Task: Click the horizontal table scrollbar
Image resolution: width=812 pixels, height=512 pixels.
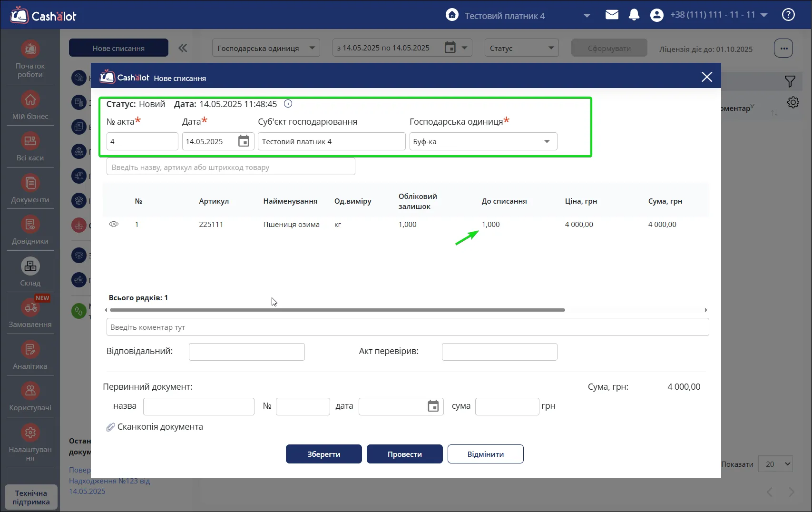Action: coord(337,310)
